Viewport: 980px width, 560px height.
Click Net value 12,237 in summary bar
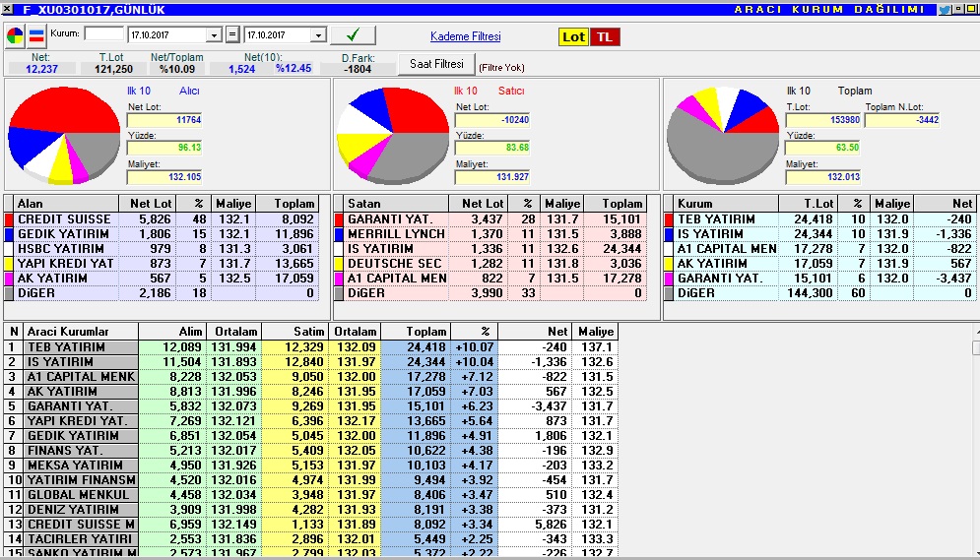point(41,69)
